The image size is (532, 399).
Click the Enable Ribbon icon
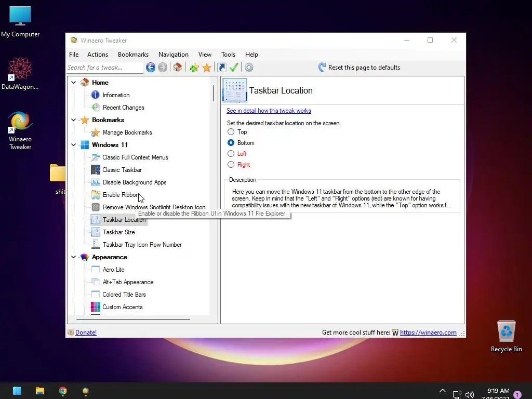click(96, 195)
